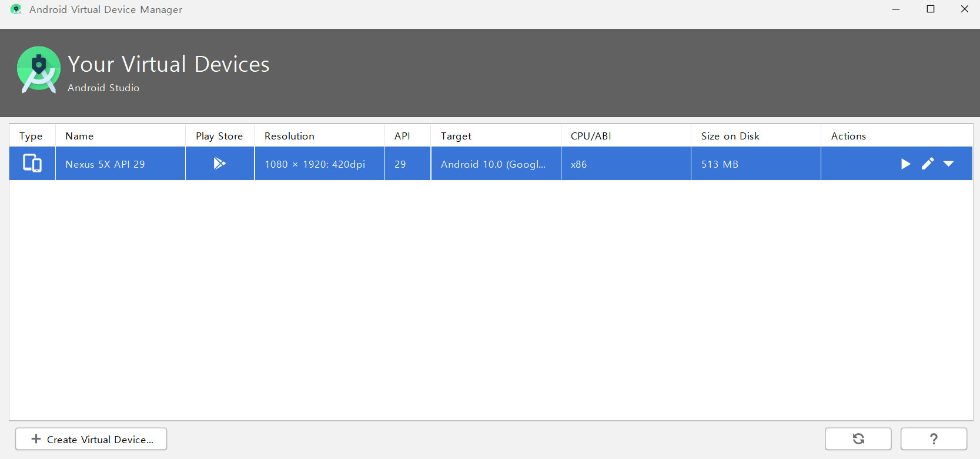Screen dimensions: 980x459
Task: Open help with the question mark button
Action: point(934,439)
